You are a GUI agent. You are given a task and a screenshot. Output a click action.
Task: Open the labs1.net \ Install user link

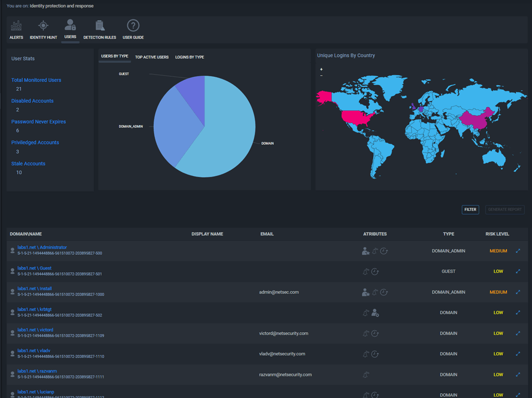click(x=34, y=288)
